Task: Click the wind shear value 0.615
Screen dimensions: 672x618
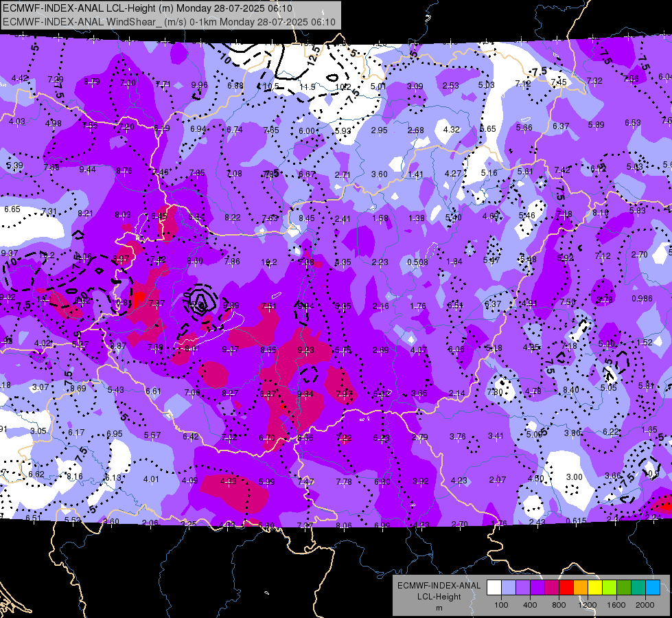Action: tap(576, 520)
